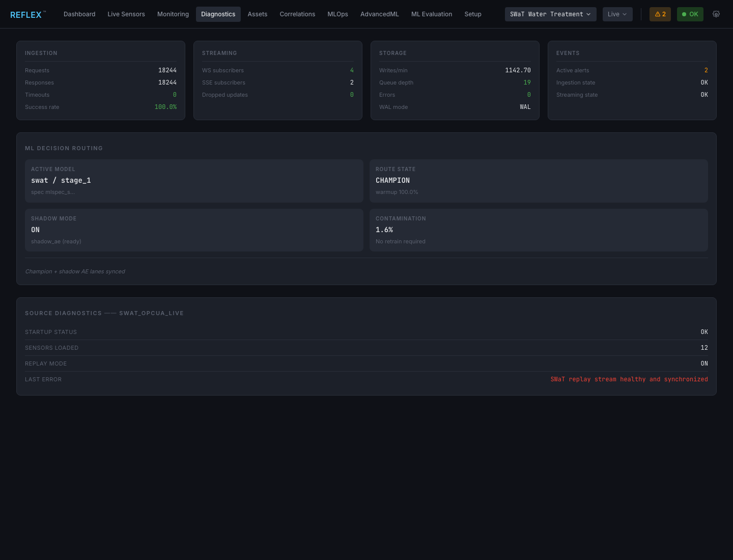Click the 'No retrain required' text
Screen dimensions: 733x560
point(401,241)
